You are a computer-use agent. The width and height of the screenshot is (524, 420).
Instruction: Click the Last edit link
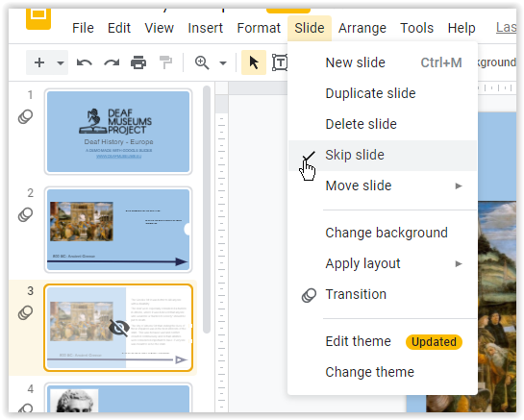pyautogui.click(x=506, y=28)
